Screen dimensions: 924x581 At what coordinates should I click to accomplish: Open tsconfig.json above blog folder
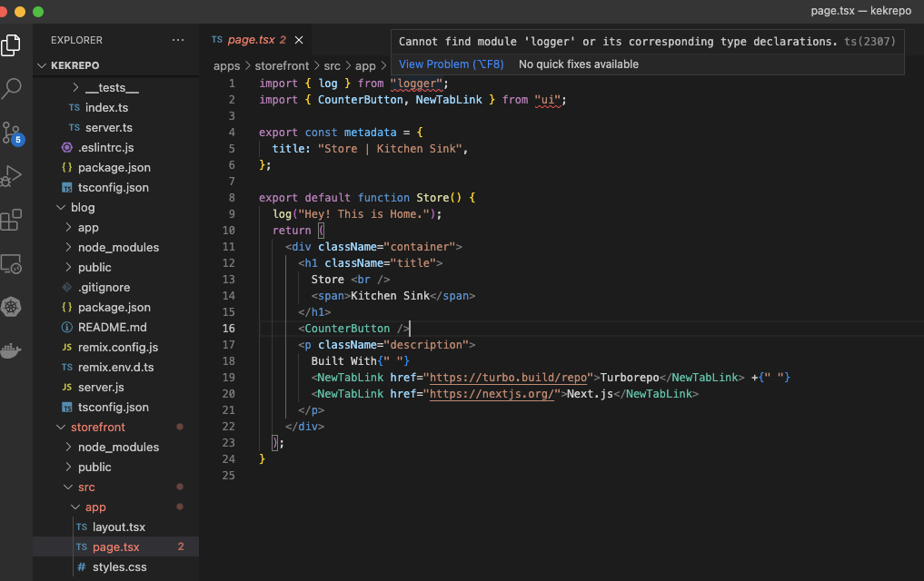[x=115, y=187]
